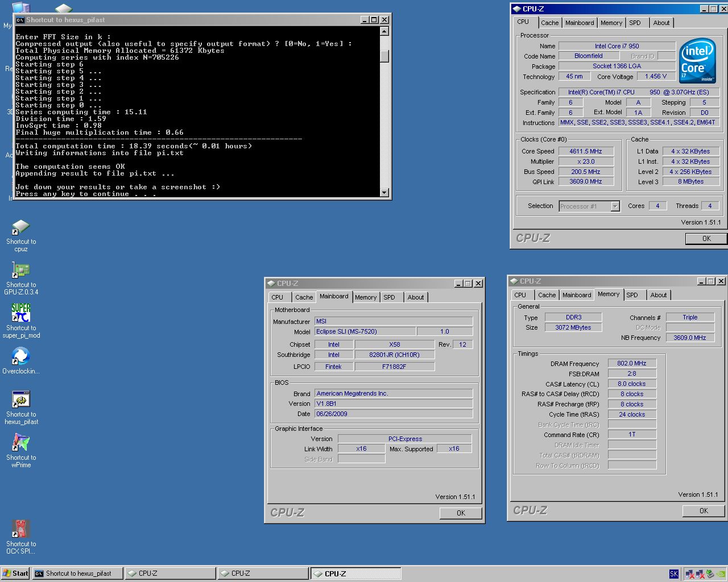Select the Overclockin... desktop icon

tap(21, 361)
